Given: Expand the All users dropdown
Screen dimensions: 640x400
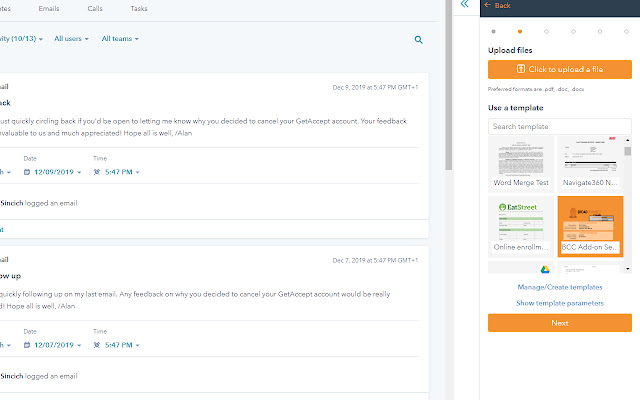Looking at the screenshot, I should 71,39.
